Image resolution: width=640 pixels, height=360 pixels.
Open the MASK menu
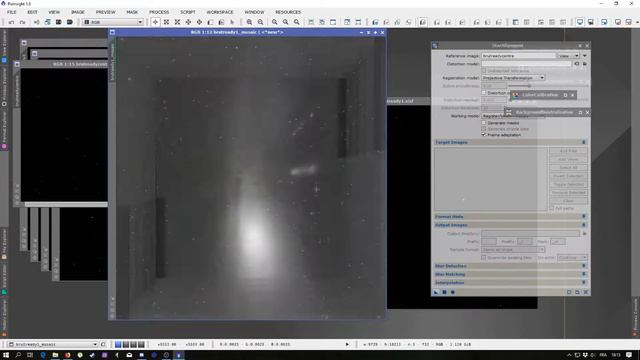point(132,12)
